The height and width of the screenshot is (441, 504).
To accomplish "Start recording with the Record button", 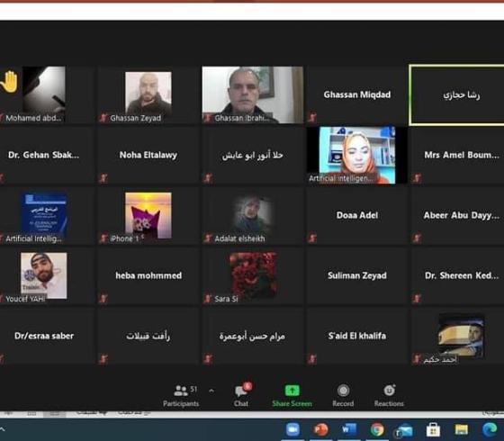I will pyautogui.click(x=343, y=396).
